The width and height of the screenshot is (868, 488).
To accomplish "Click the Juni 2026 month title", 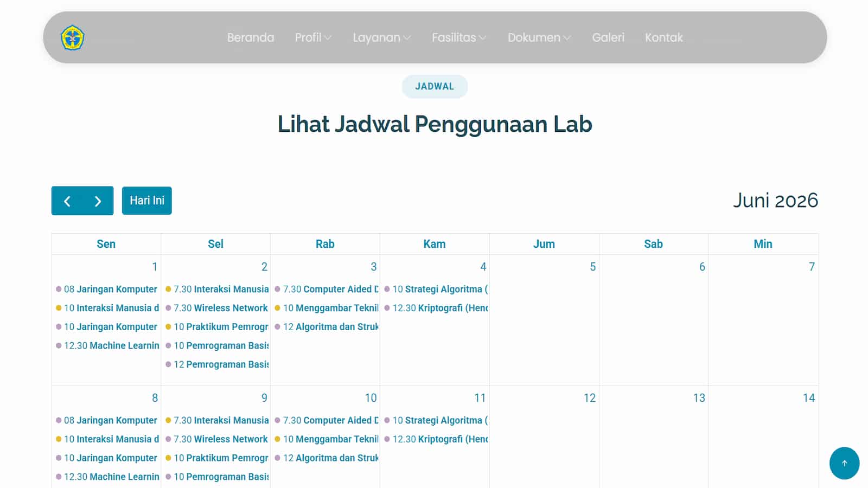I will pyautogui.click(x=775, y=201).
